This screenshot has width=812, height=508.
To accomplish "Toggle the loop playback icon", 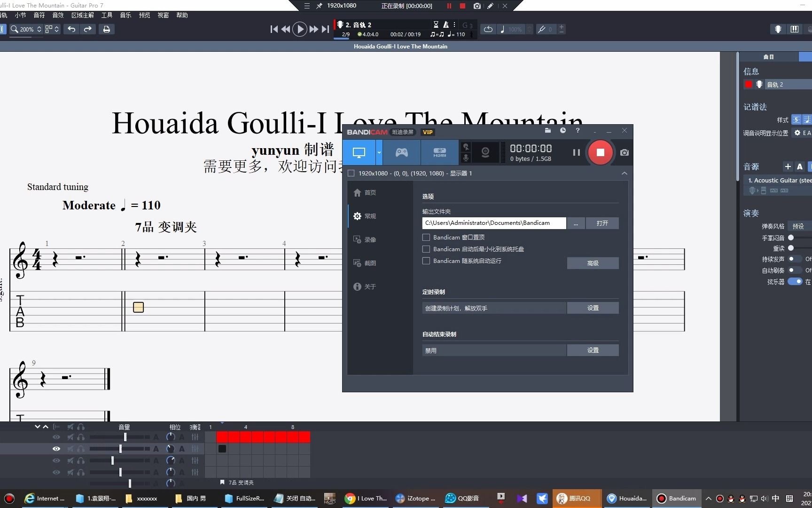I will (488, 29).
